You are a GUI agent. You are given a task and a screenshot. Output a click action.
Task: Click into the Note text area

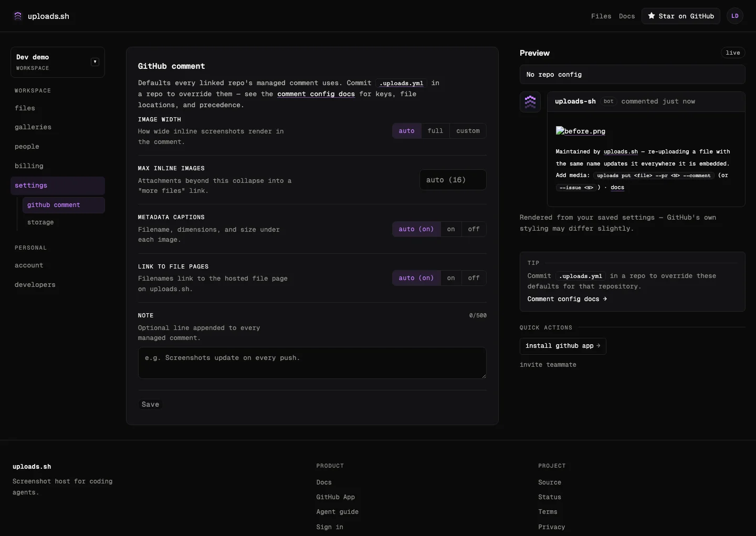click(x=312, y=363)
